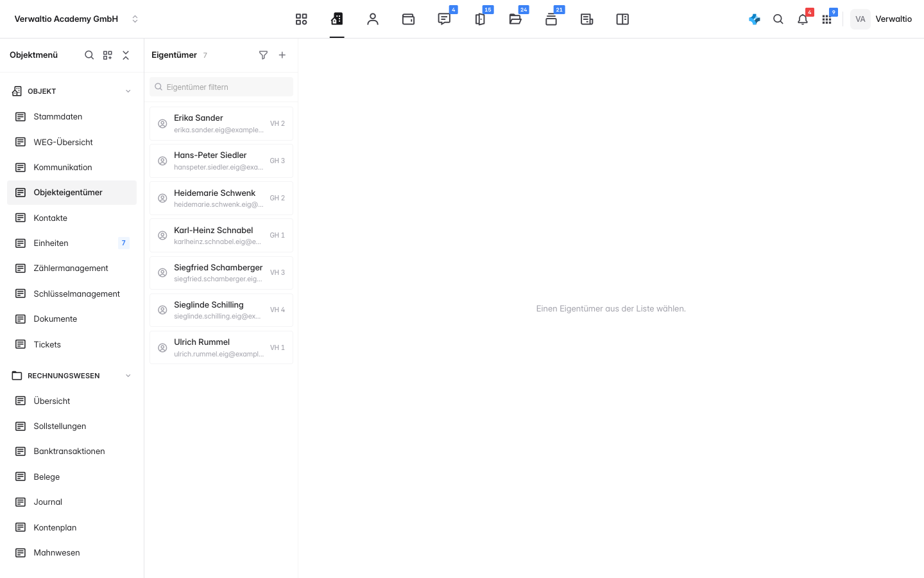924x578 pixels.
Task: Open Mahnwesen menu entry
Action: coord(72,553)
